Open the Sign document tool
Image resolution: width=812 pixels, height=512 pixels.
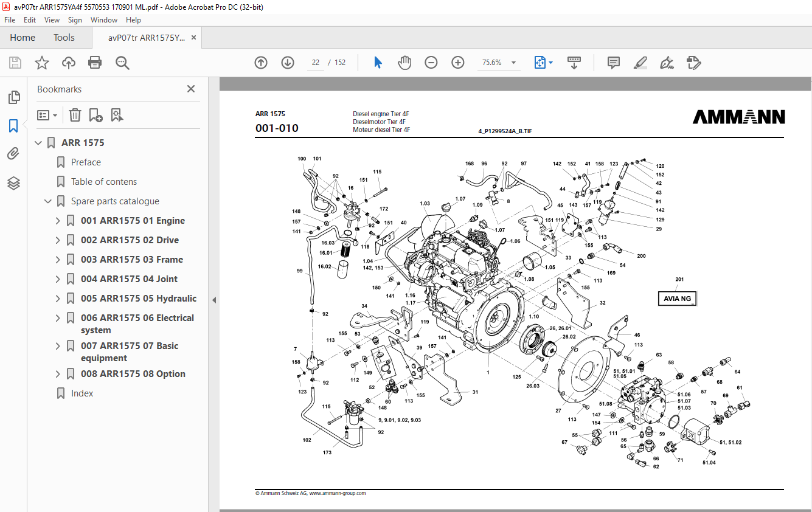(x=667, y=63)
